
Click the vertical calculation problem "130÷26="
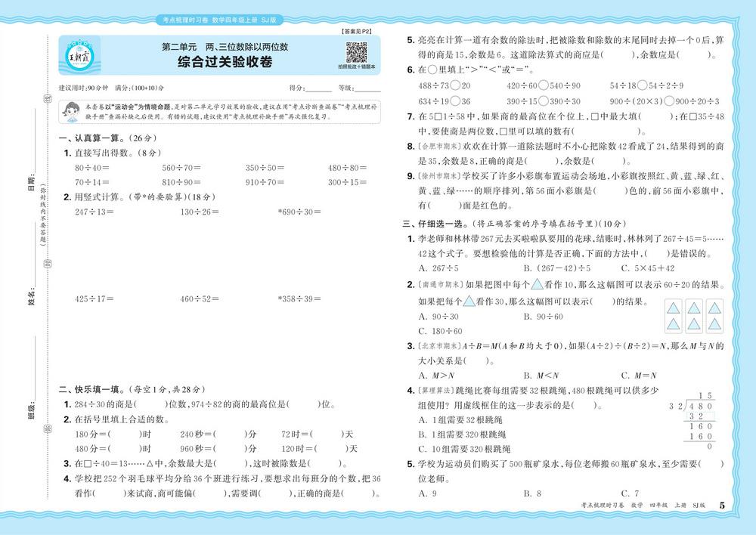tap(200, 212)
